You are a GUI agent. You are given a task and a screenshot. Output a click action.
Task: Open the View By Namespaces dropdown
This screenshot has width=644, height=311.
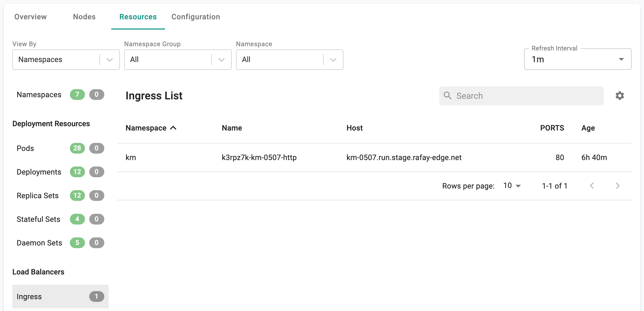pyautogui.click(x=66, y=59)
